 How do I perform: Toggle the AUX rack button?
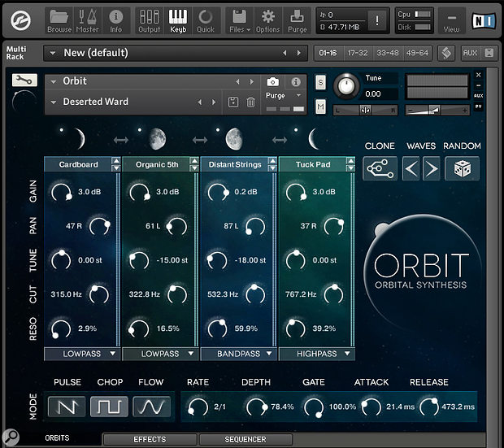(x=470, y=53)
